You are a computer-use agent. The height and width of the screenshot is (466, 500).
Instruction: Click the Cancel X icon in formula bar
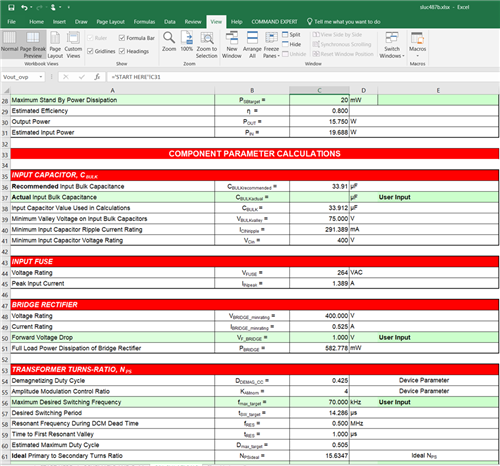click(x=66, y=77)
